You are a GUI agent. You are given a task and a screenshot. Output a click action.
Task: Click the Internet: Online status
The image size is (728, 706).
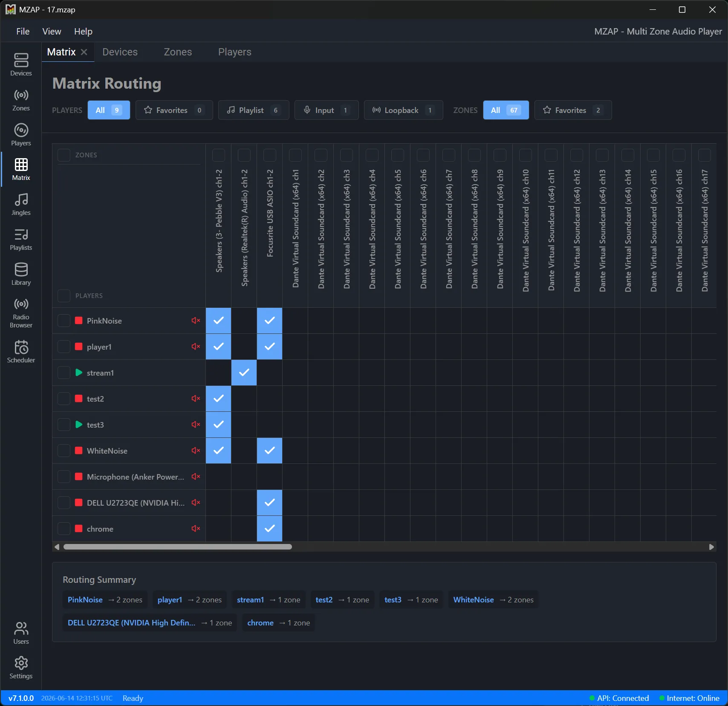pos(689,698)
